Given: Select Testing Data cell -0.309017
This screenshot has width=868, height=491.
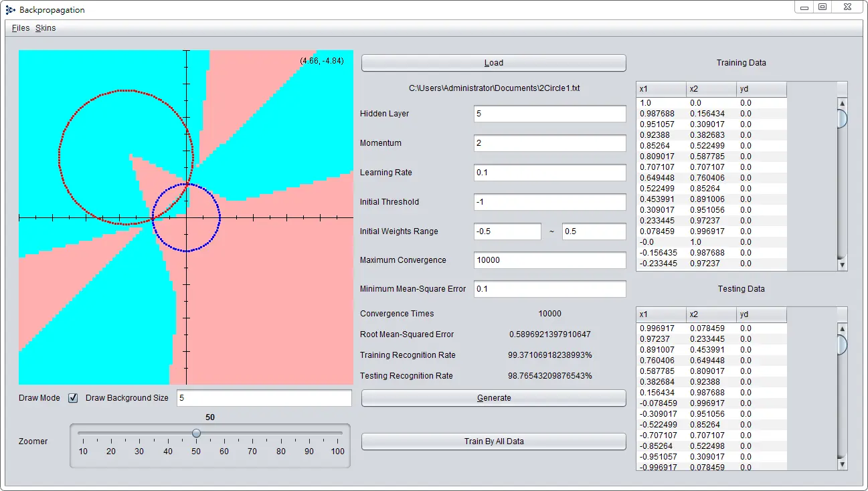Looking at the screenshot, I should [x=661, y=414].
